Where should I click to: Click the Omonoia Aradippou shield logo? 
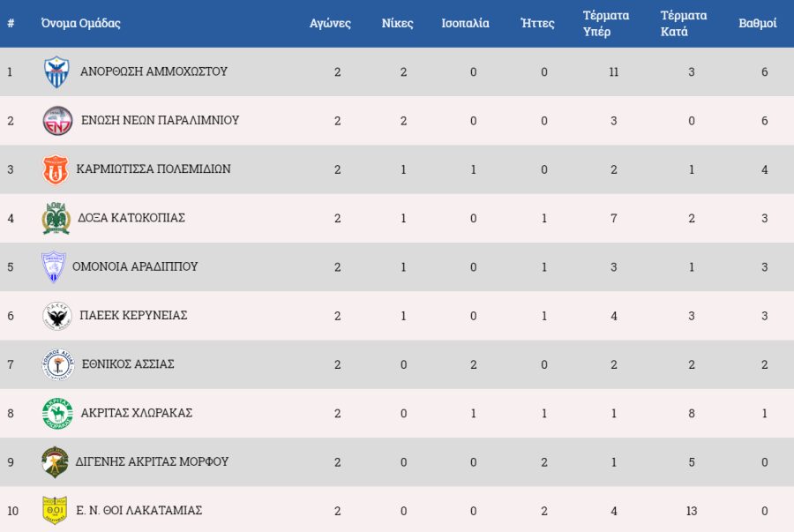point(53,266)
